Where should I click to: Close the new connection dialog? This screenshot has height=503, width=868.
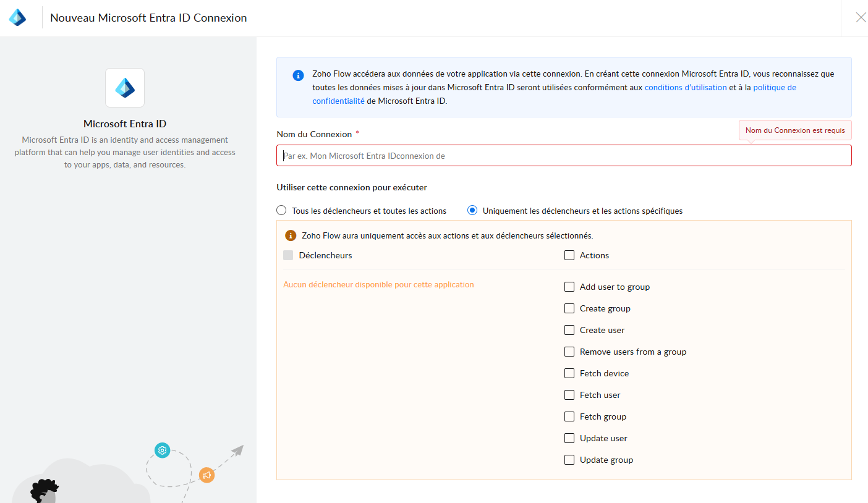pos(861,17)
